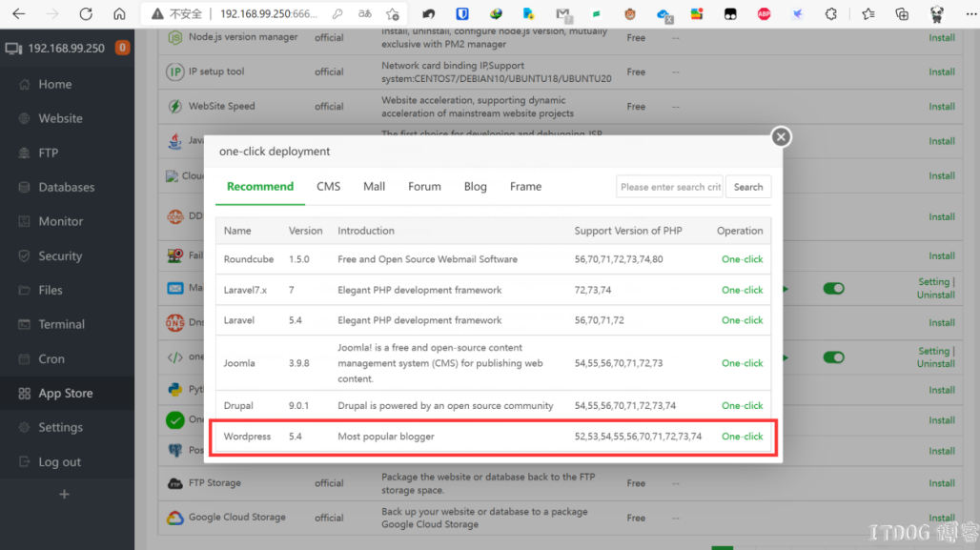The width and height of the screenshot is (980, 550).
Task: Click One-click for Laravel 5.4
Action: 742,320
